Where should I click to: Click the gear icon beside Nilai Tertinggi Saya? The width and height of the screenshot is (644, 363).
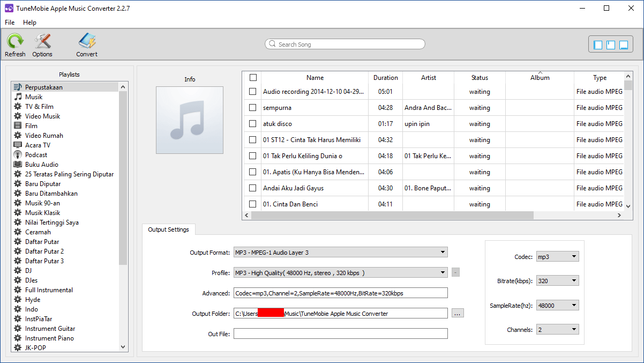pyautogui.click(x=18, y=222)
